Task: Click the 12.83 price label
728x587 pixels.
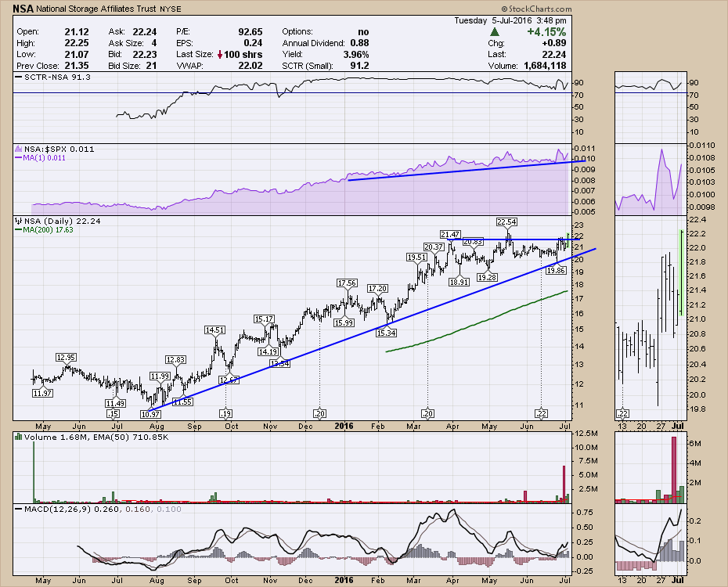Action: click(175, 359)
